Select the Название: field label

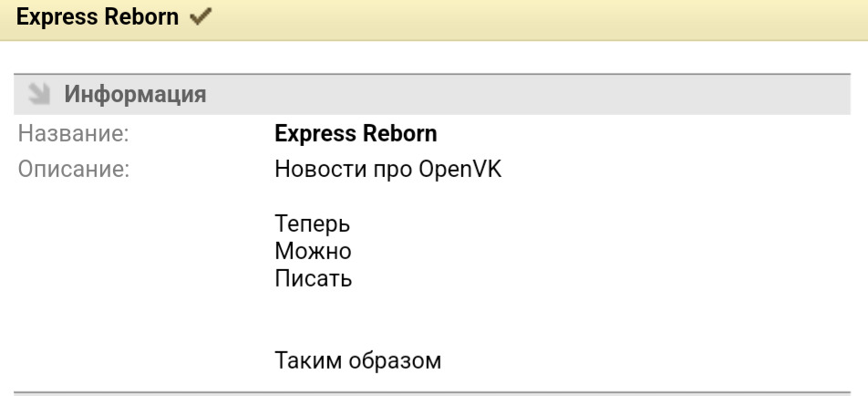73,134
